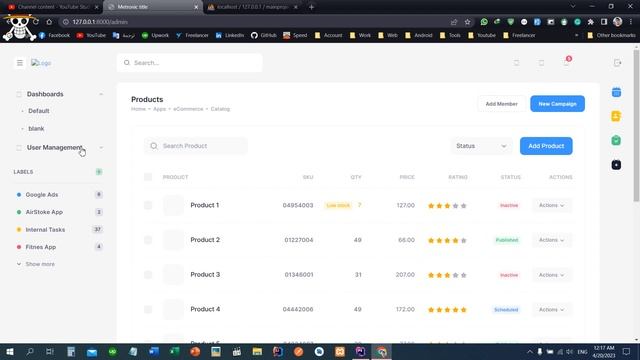Select the blank menu item
This screenshot has height=360, width=640.
click(x=36, y=129)
